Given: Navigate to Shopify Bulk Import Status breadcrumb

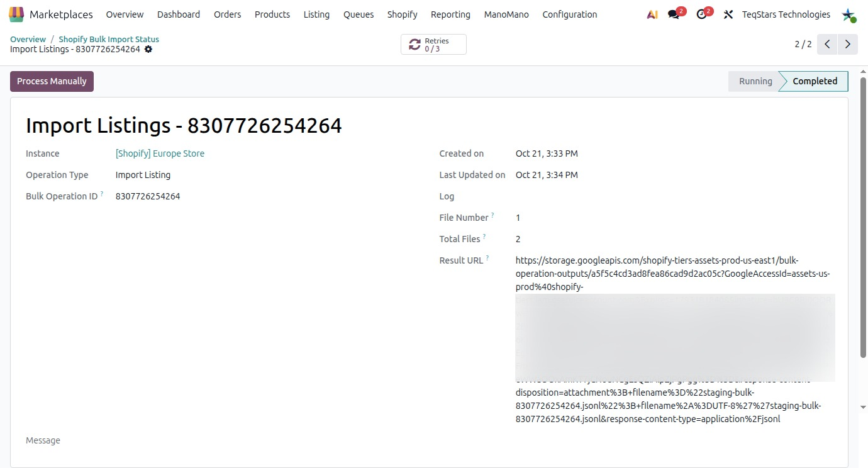Looking at the screenshot, I should click(109, 39).
